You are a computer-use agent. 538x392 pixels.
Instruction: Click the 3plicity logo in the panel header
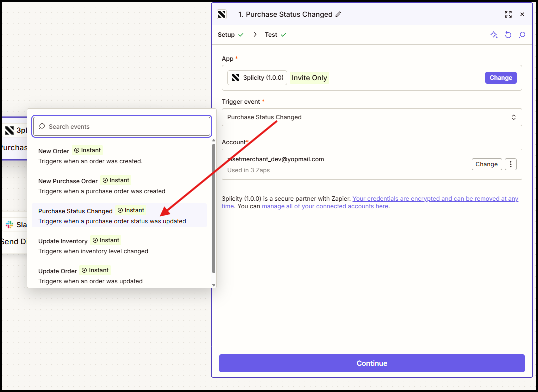click(222, 14)
